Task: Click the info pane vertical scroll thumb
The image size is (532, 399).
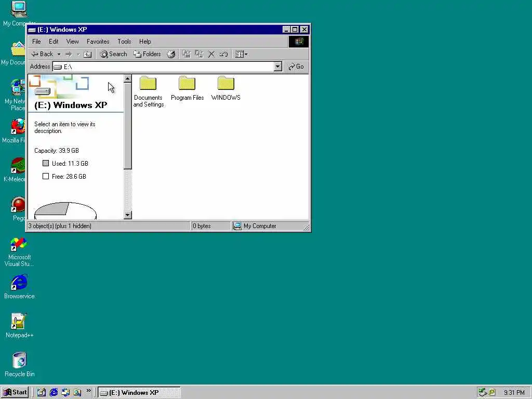Action: tap(128, 126)
